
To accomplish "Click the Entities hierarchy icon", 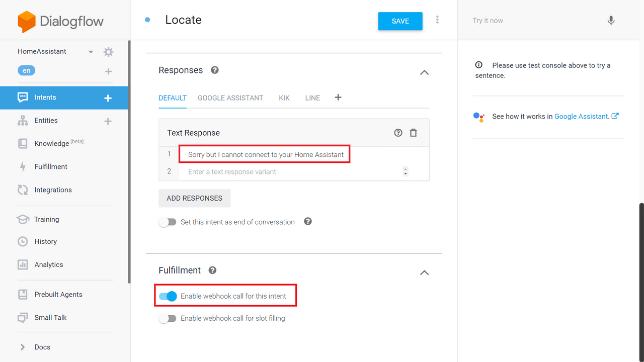I will 23,121.
